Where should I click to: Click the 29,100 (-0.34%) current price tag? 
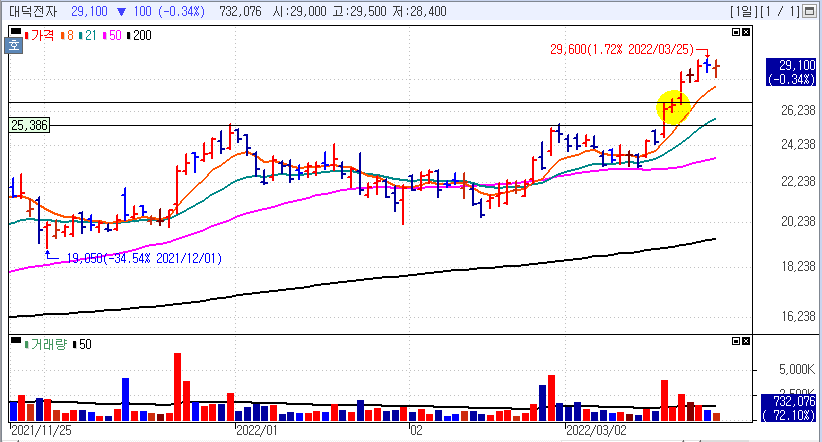[x=791, y=72]
